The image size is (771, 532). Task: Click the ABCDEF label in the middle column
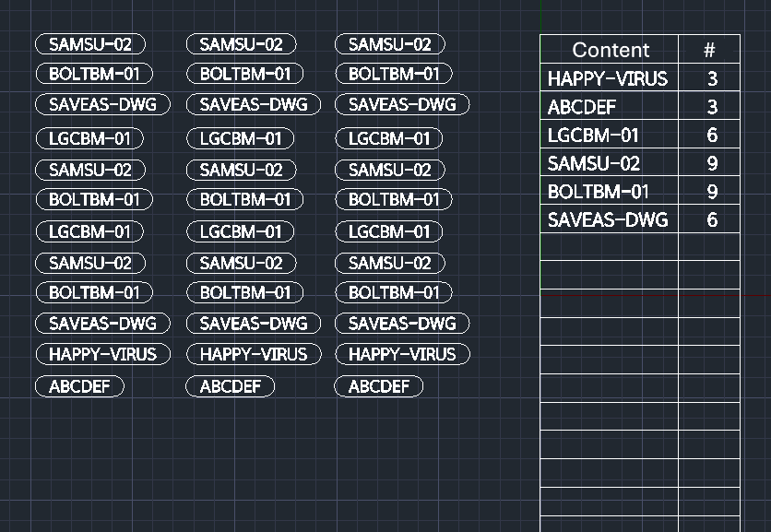230,386
